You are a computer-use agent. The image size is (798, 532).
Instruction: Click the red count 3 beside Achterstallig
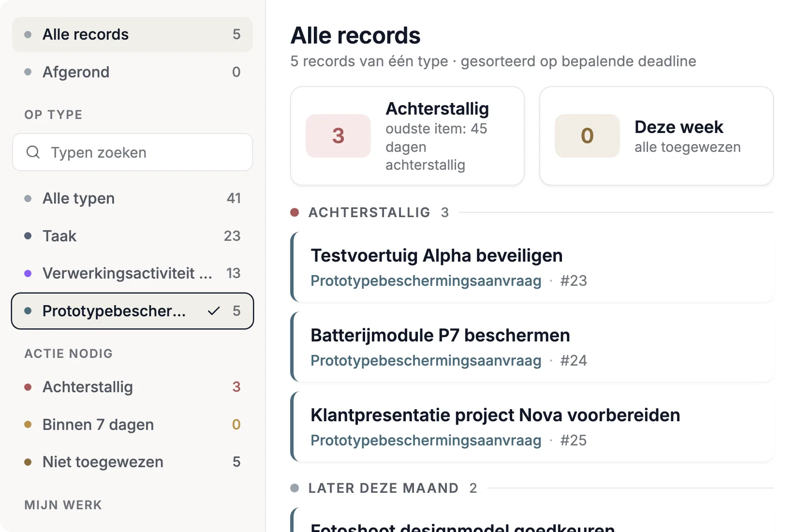coord(236,387)
